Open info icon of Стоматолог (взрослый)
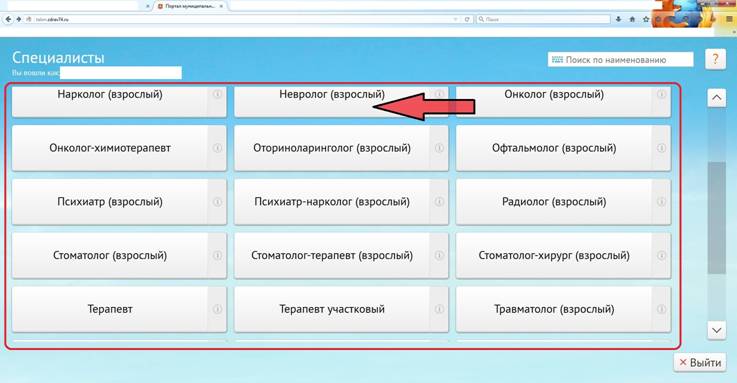The width and height of the screenshot is (737, 383). click(217, 256)
